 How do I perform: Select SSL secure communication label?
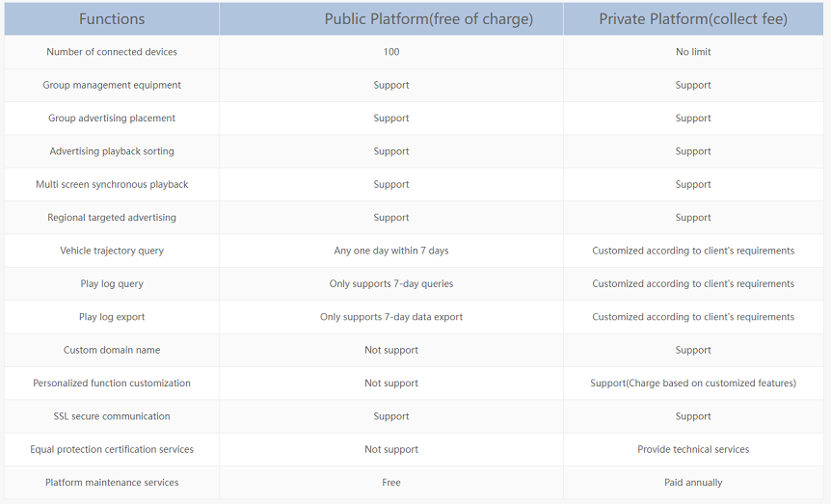112,416
